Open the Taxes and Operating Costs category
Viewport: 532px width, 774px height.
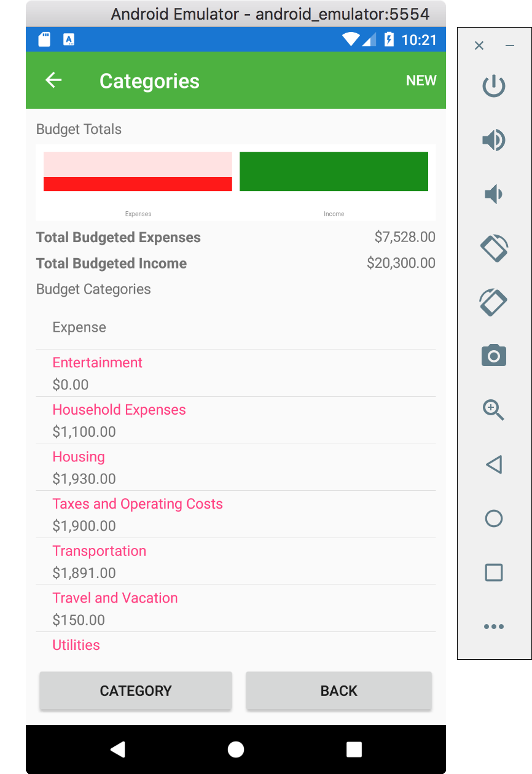click(236, 514)
